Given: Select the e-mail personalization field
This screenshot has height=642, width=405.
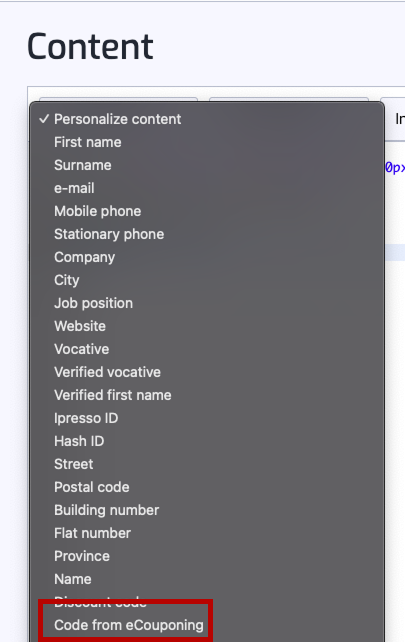Looking at the screenshot, I should [207, 188].
